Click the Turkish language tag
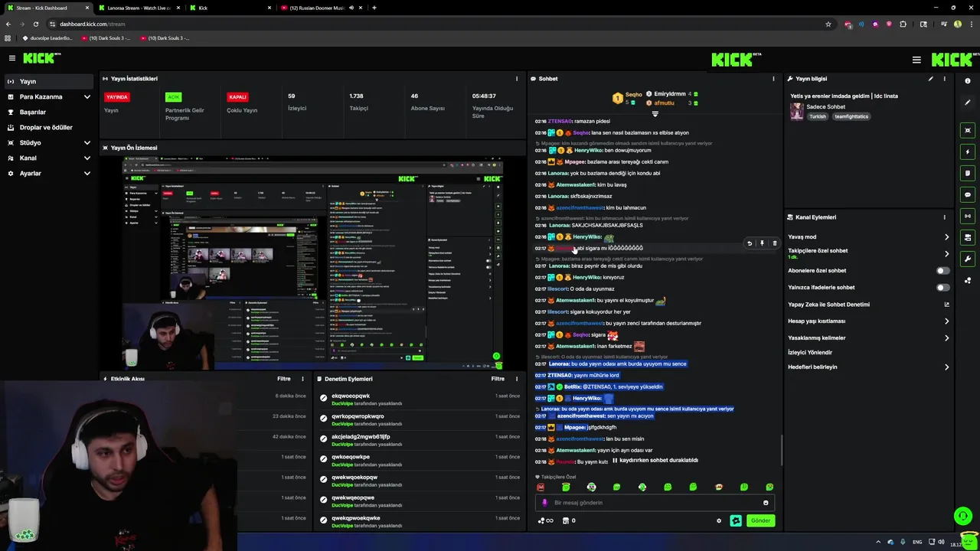The width and height of the screenshot is (980, 551). (818, 116)
